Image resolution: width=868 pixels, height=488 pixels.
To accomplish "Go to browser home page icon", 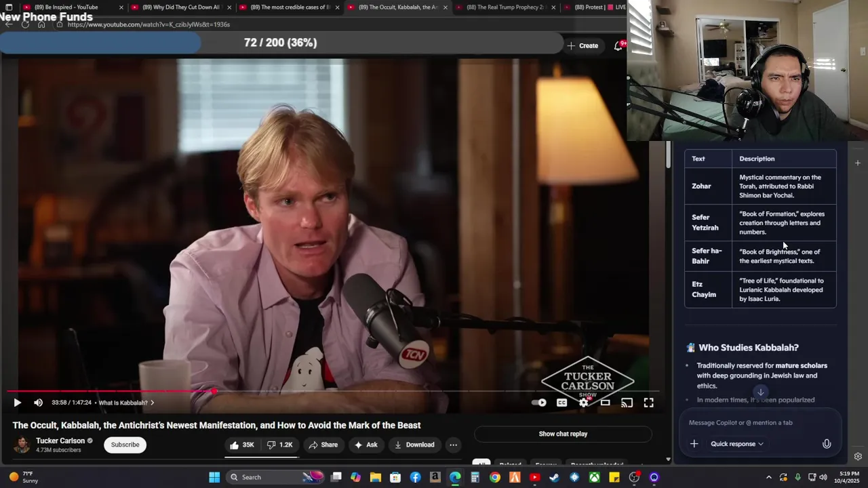I will tap(41, 24).
